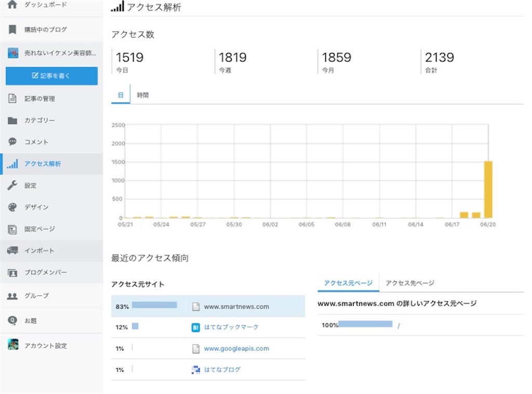Click the page icon for 固定ページ
This screenshot has height=394, width=532.
[x=12, y=229]
